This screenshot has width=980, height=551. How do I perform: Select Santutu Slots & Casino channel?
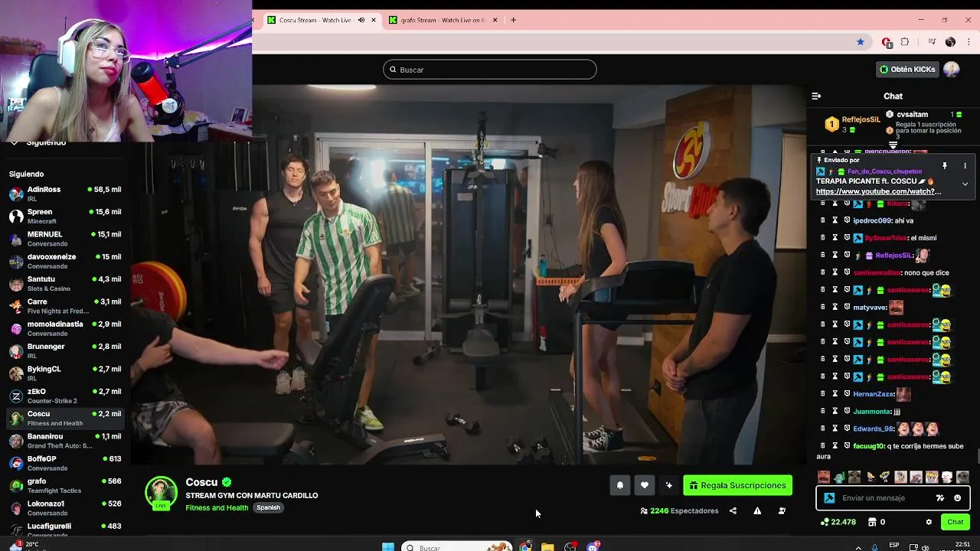[x=65, y=284]
